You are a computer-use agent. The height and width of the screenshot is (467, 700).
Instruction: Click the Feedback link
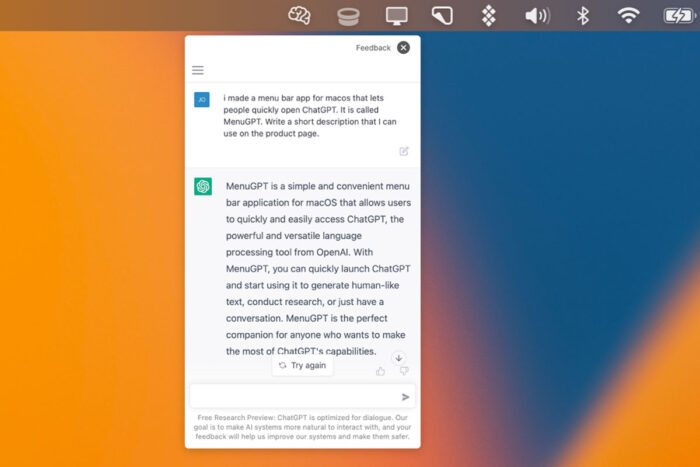tap(373, 48)
